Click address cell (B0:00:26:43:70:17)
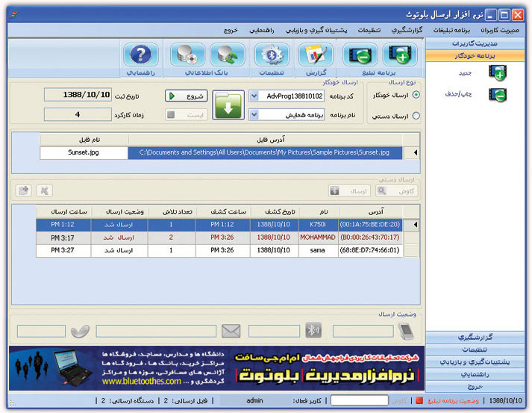The height and width of the screenshot is (413, 532). 371,237
